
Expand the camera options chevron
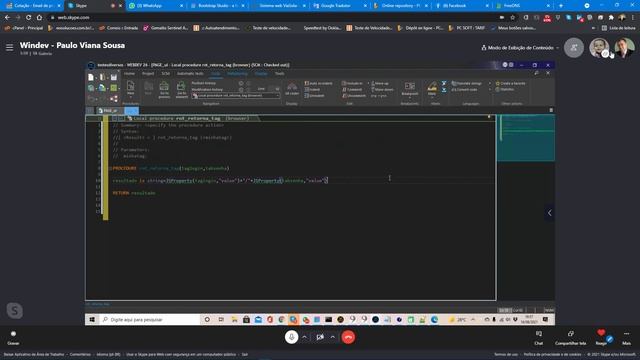(x=333, y=337)
